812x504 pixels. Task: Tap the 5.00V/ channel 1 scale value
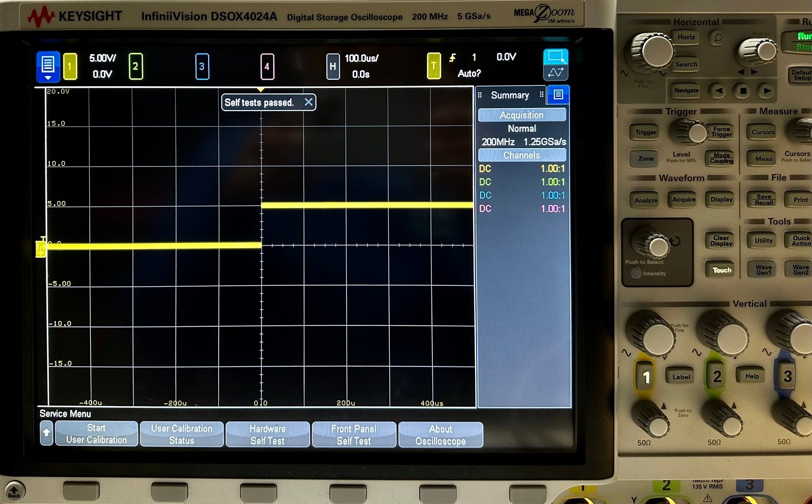click(103, 58)
